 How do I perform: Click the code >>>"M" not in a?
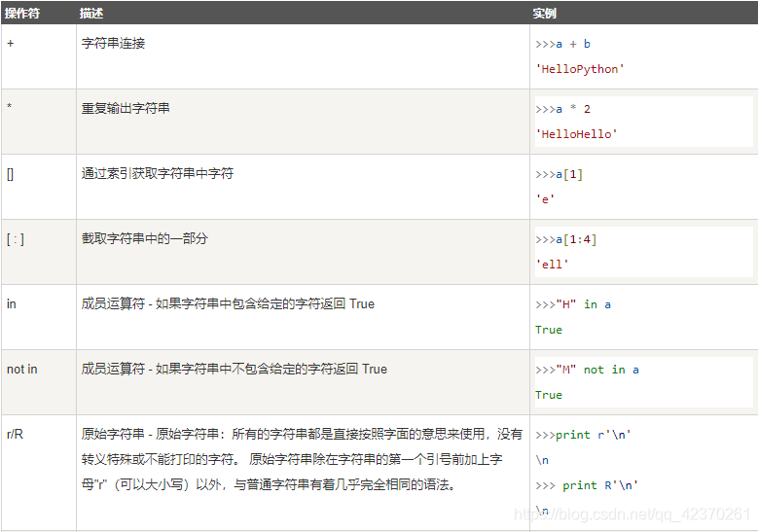coord(587,370)
